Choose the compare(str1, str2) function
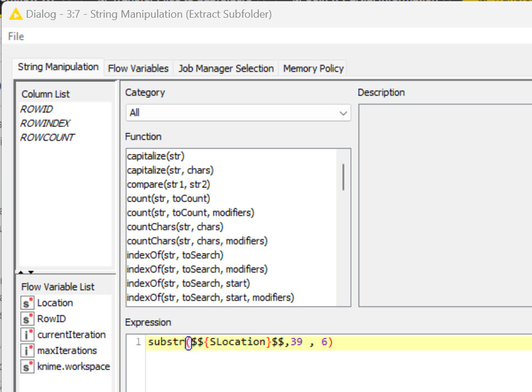 (x=168, y=185)
